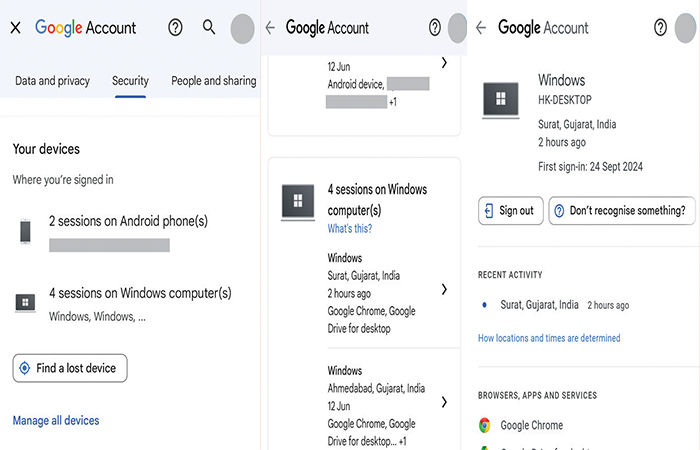Open profile avatar in the middle panel
This screenshot has width=700, height=450.
pyautogui.click(x=457, y=28)
